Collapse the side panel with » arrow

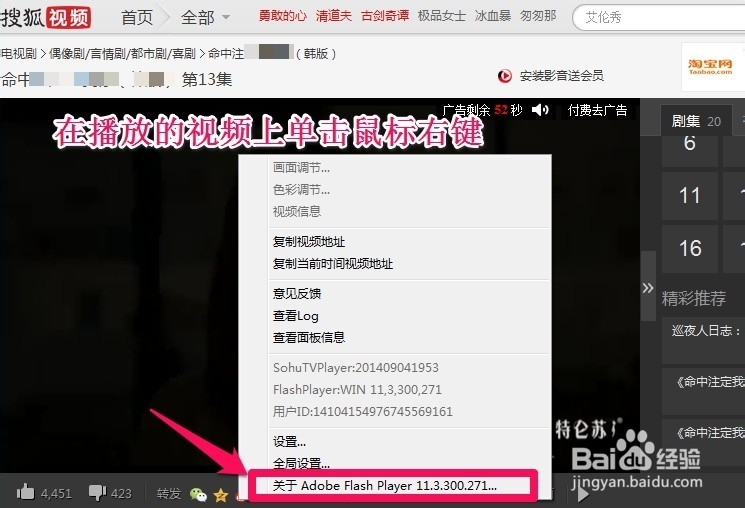coord(648,287)
